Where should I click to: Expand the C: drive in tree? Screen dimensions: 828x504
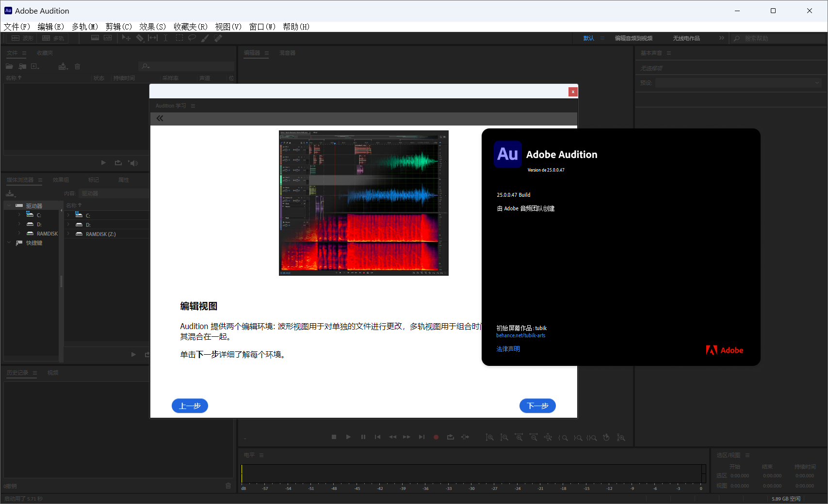click(x=19, y=215)
